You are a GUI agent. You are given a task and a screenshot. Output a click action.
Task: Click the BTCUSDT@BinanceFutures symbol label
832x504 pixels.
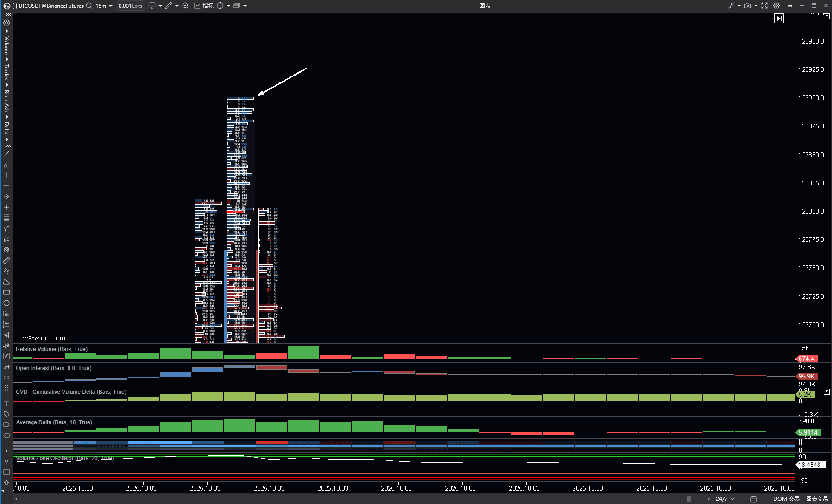point(51,6)
